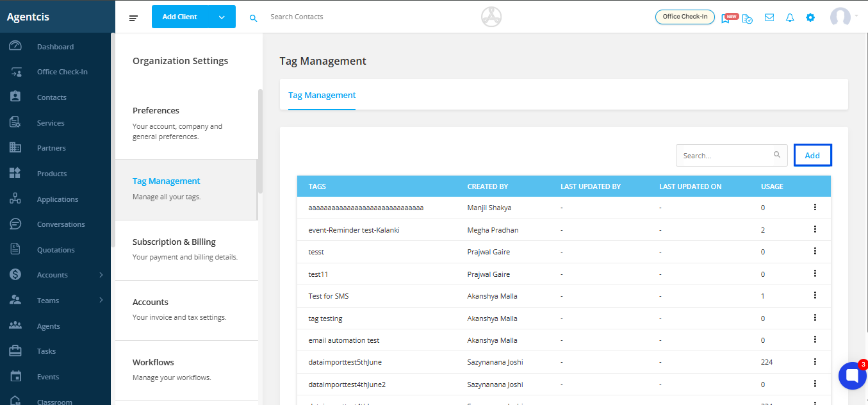The image size is (868, 405).
Task: Open Dashboard from the sidebar
Action: click(x=55, y=47)
